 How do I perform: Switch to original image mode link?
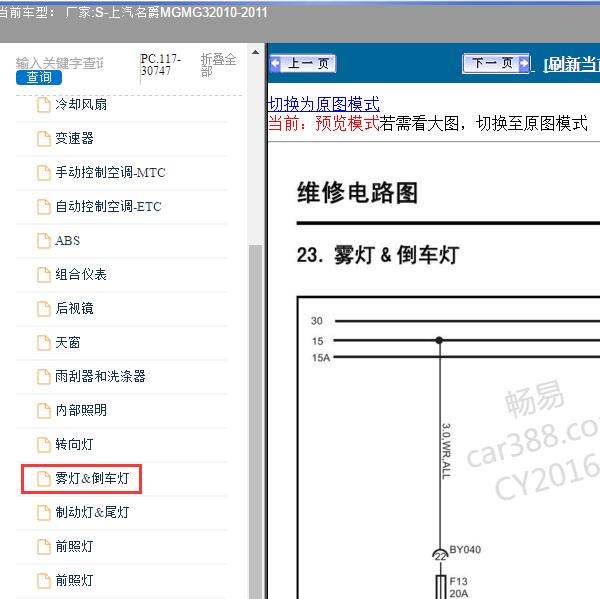coord(324,103)
